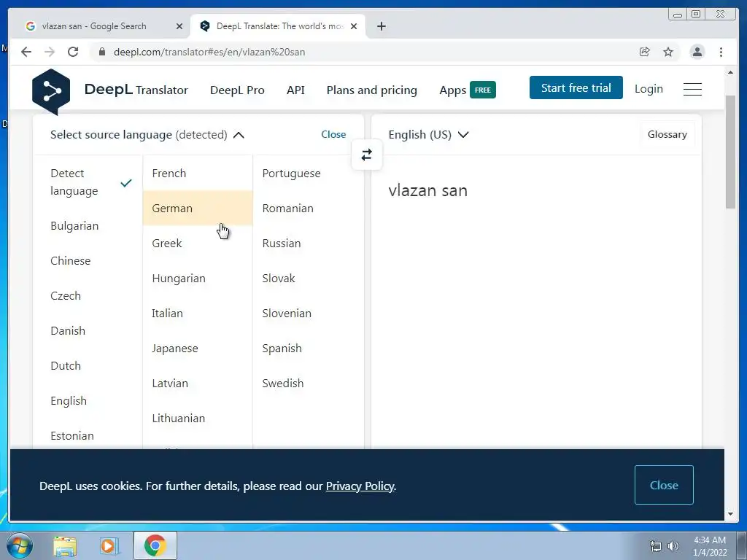Click Chrome icon in taskbar

(x=155, y=545)
